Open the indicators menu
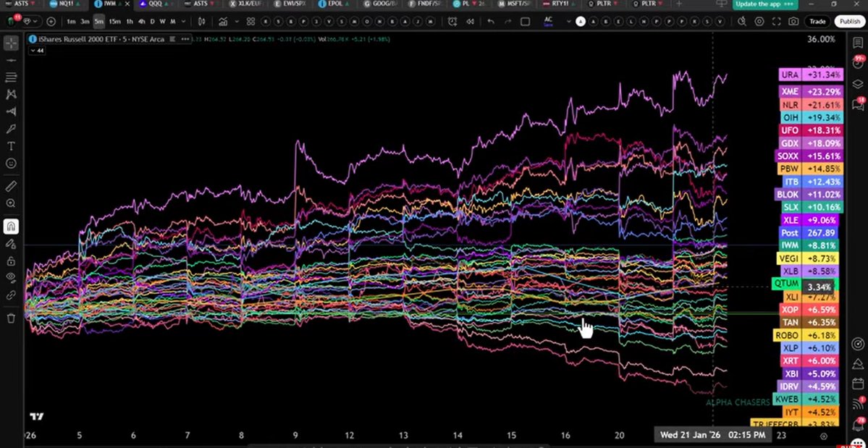This screenshot has width=868, height=448. coord(223,22)
